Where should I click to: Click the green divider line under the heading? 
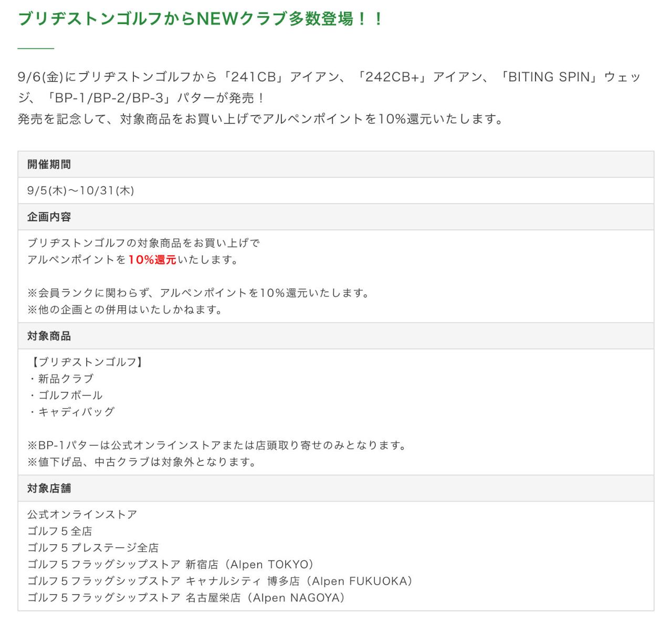click(x=36, y=48)
